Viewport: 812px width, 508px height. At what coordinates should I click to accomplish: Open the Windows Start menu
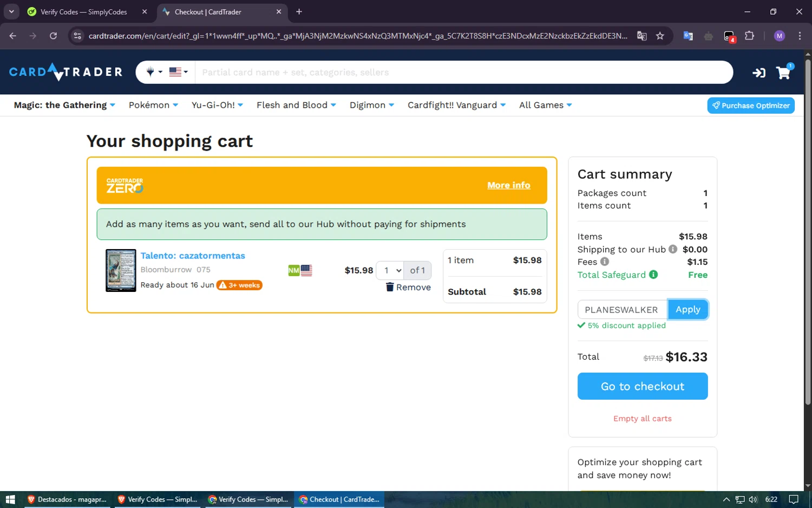(10, 499)
